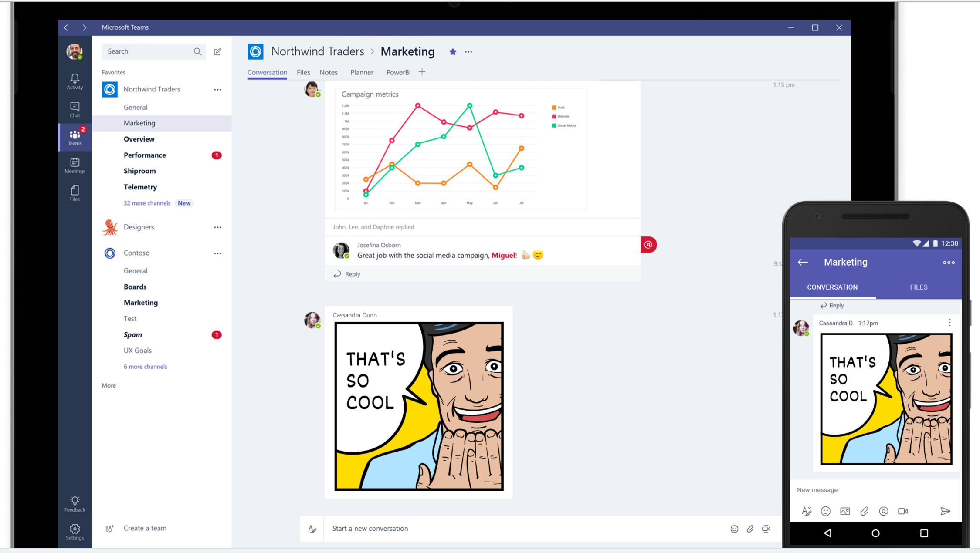Go forward with the title bar right arrow
980x553 pixels.
click(x=85, y=27)
